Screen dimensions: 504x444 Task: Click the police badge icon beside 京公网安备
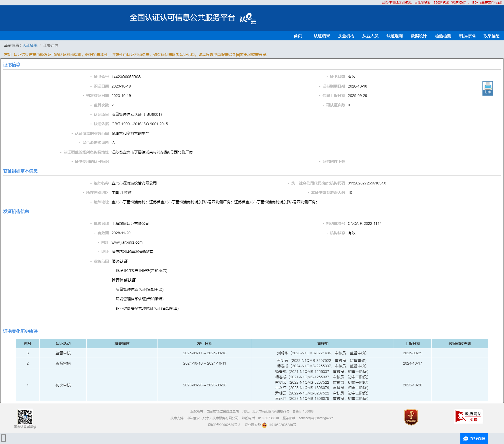pyautogui.click(x=264, y=425)
